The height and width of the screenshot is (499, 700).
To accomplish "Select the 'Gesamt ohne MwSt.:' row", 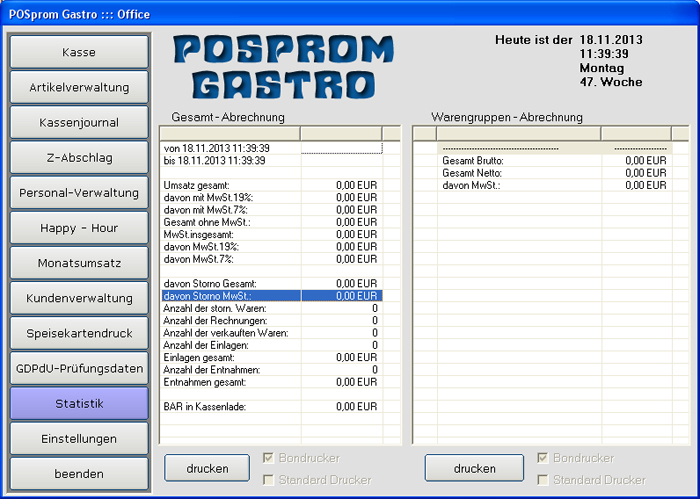I will (271, 222).
